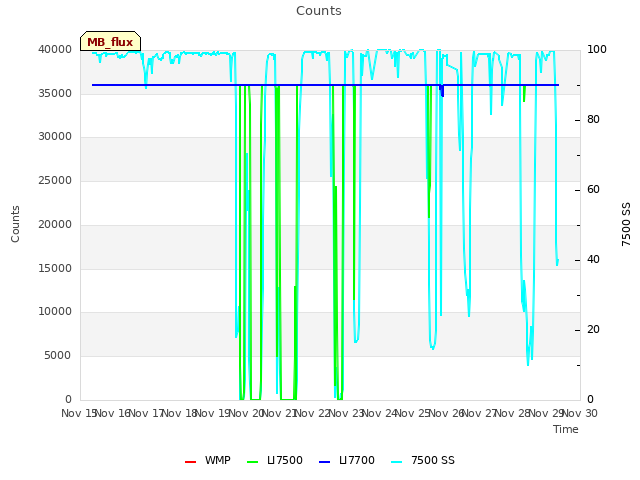Click the cyan 7500 SS legend marker
Image resolution: width=640 pixels, height=480 pixels.
click(x=397, y=462)
